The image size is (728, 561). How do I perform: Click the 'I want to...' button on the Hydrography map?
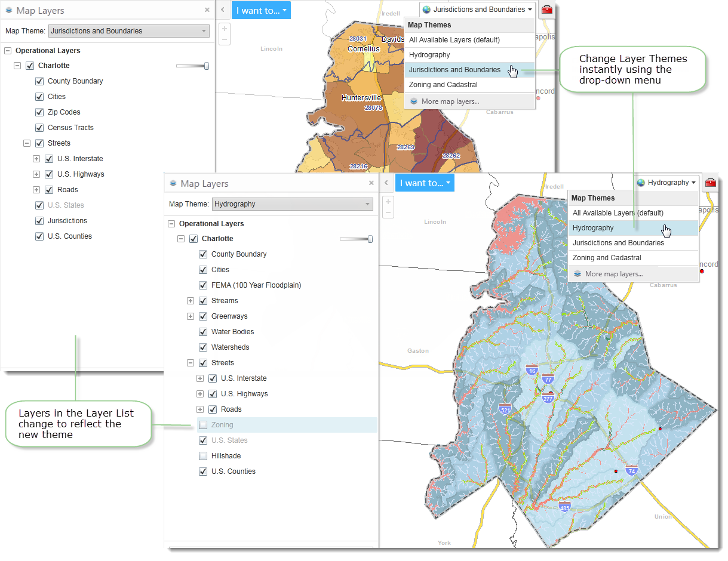pos(425,183)
